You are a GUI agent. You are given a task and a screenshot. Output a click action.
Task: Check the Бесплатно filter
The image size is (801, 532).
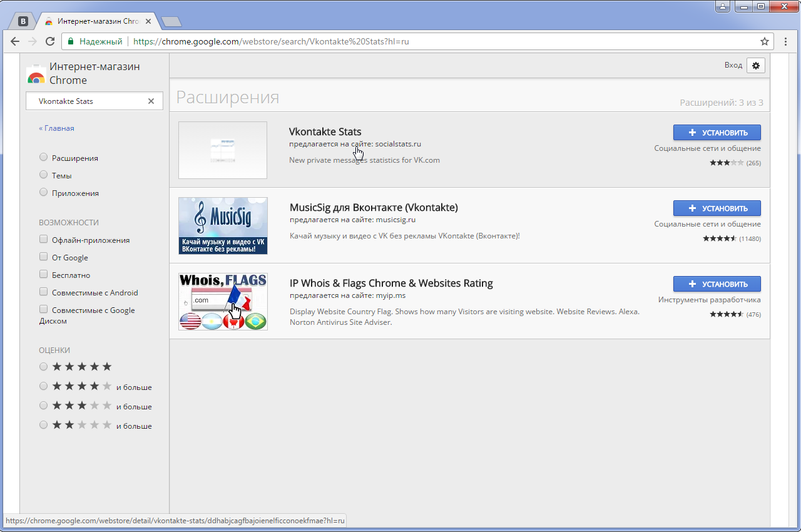coord(43,275)
